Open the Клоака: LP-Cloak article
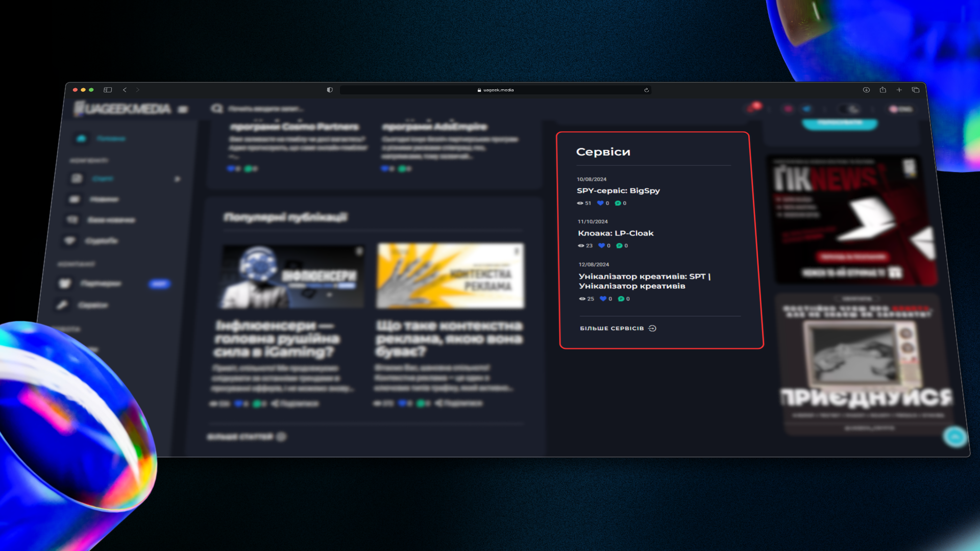 [x=616, y=233]
